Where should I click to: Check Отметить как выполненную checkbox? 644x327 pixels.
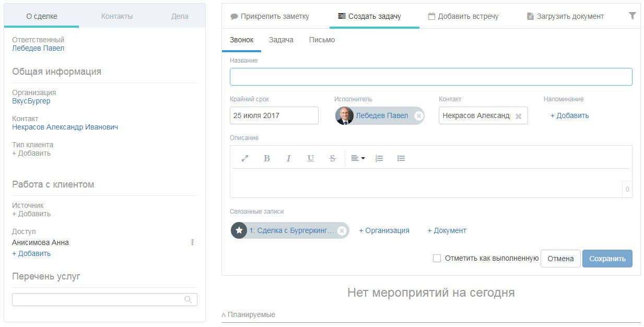[x=437, y=258]
